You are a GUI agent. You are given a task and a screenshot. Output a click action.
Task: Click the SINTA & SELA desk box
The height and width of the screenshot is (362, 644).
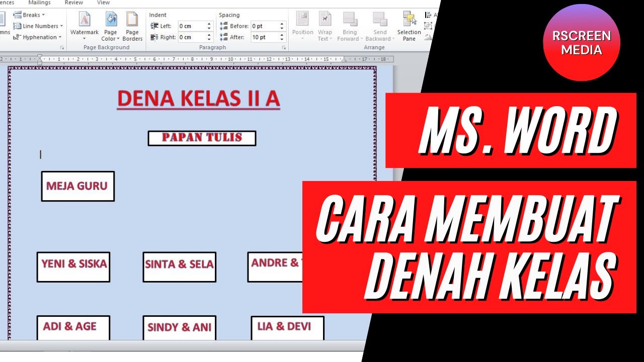179,267
